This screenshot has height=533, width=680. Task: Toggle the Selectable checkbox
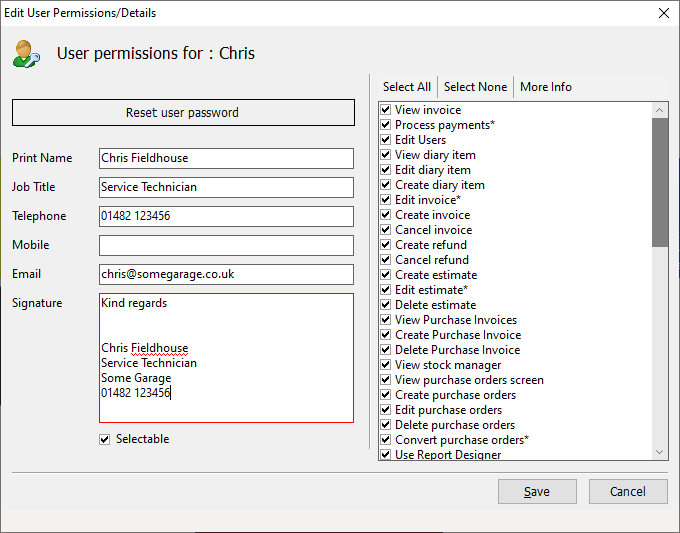(x=105, y=439)
